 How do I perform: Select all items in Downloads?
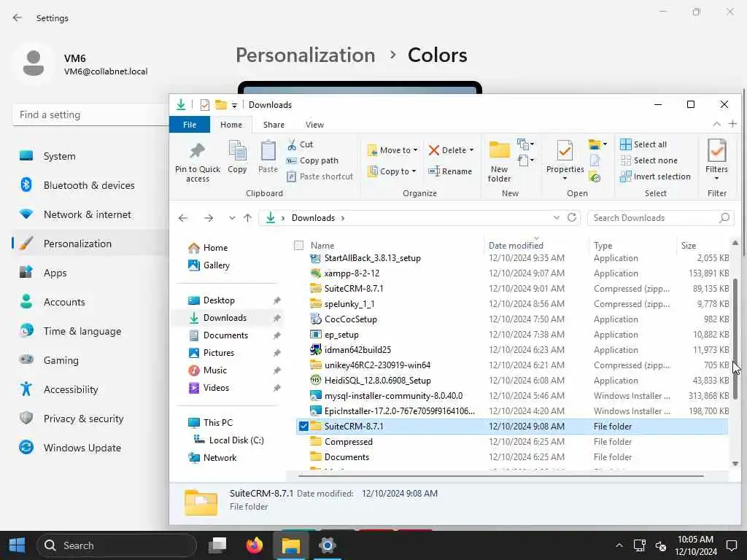tap(643, 144)
